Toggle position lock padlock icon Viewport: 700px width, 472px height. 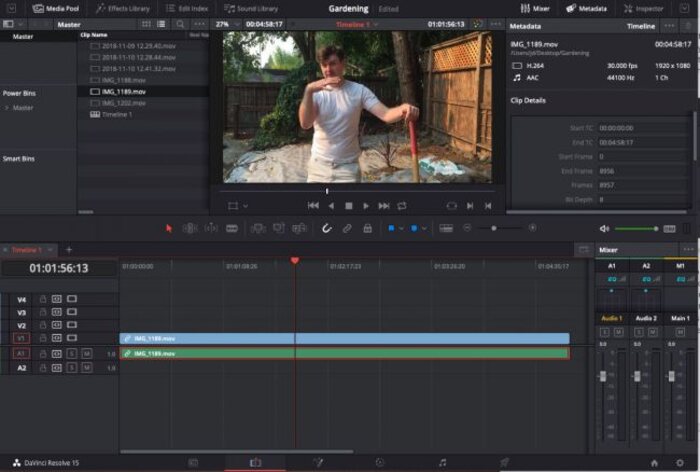[x=367, y=229]
